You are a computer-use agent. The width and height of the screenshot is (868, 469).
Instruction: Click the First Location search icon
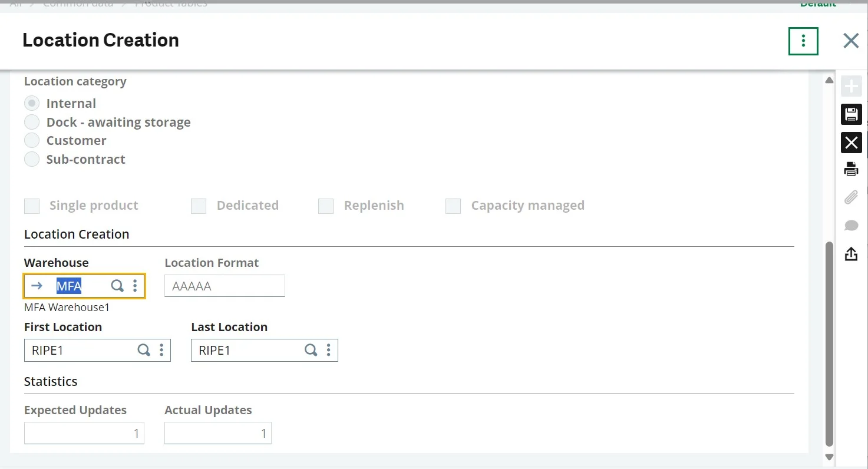pyautogui.click(x=144, y=350)
